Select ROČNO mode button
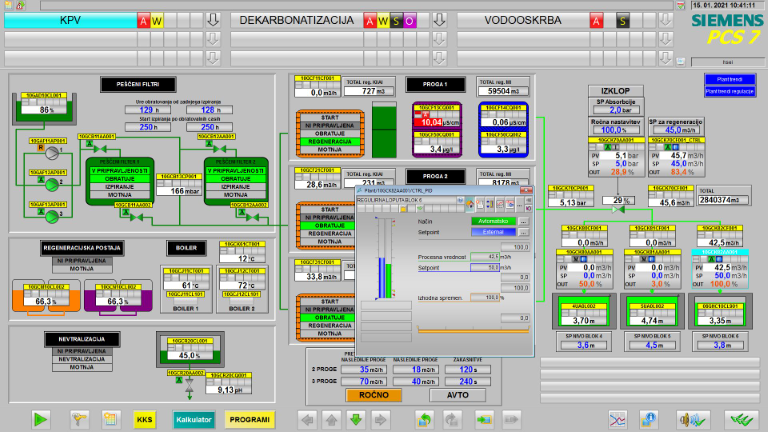Screen dimensions: 768x432 [x=373, y=395]
